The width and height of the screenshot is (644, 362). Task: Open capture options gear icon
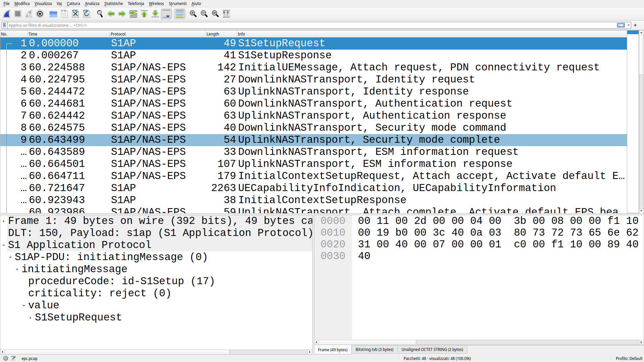pyautogui.click(x=40, y=14)
